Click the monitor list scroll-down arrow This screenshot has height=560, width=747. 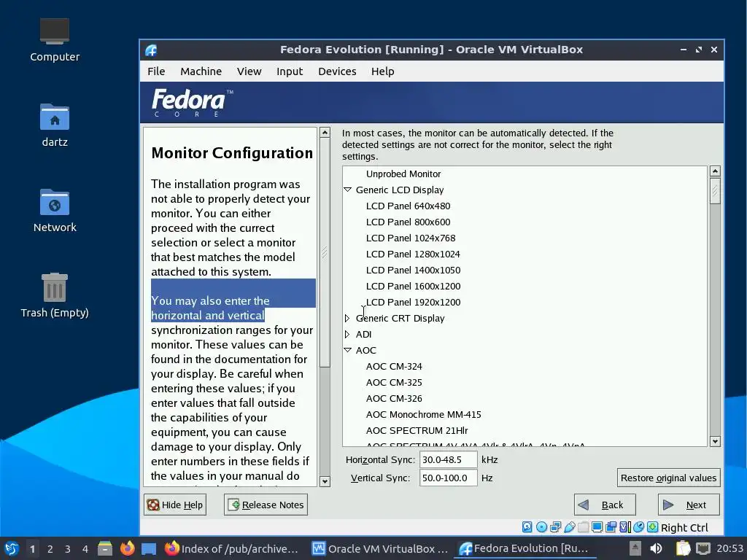(715, 441)
